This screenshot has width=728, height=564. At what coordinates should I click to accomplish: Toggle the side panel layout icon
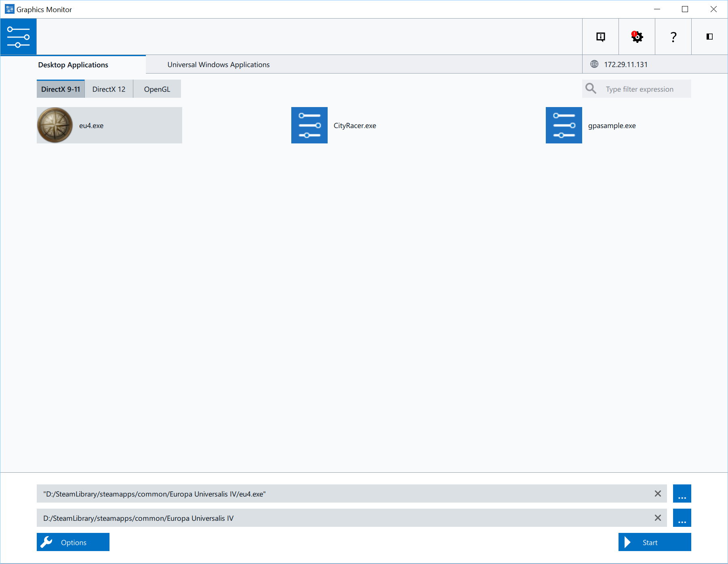(709, 37)
